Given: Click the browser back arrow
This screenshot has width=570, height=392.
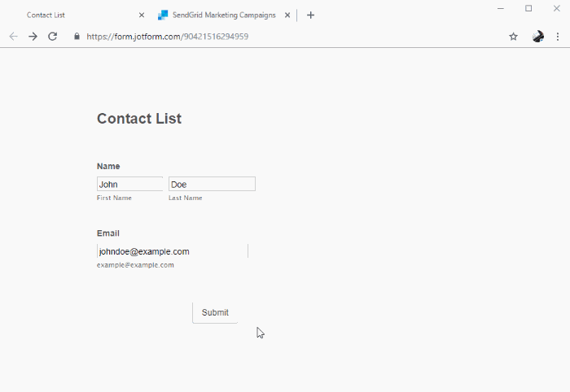Looking at the screenshot, I should click(13, 37).
